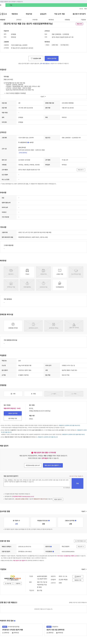
Task: Click the info icon beside 인증기관
Action: (x=51, y=546)
